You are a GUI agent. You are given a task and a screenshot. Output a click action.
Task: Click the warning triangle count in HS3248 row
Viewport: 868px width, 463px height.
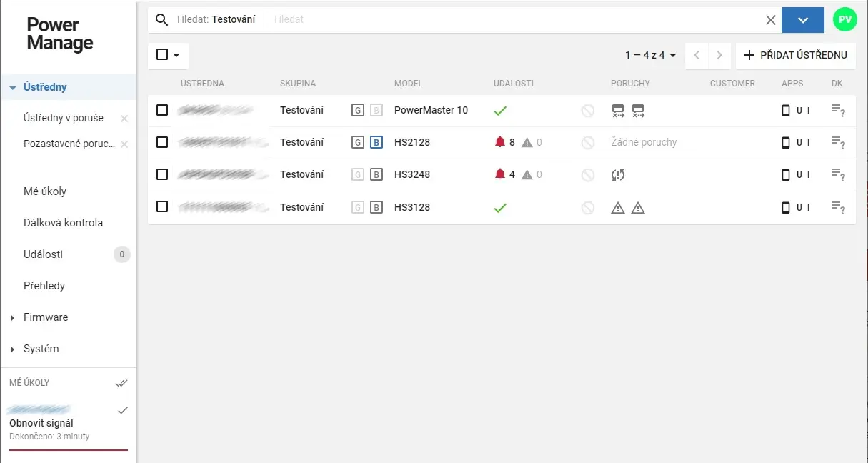(532, 174)
